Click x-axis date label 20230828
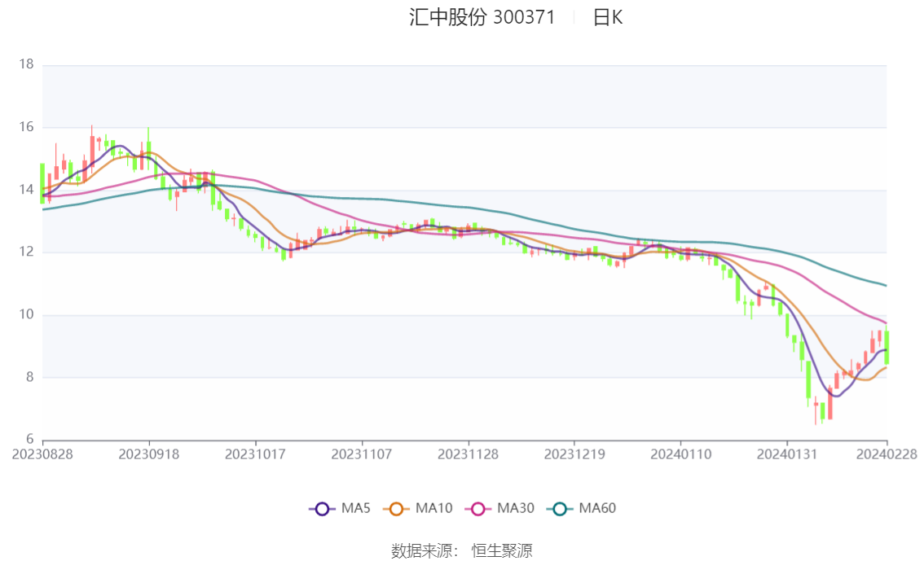The width and height of the screenshot is (924, 561). point(42,454)
